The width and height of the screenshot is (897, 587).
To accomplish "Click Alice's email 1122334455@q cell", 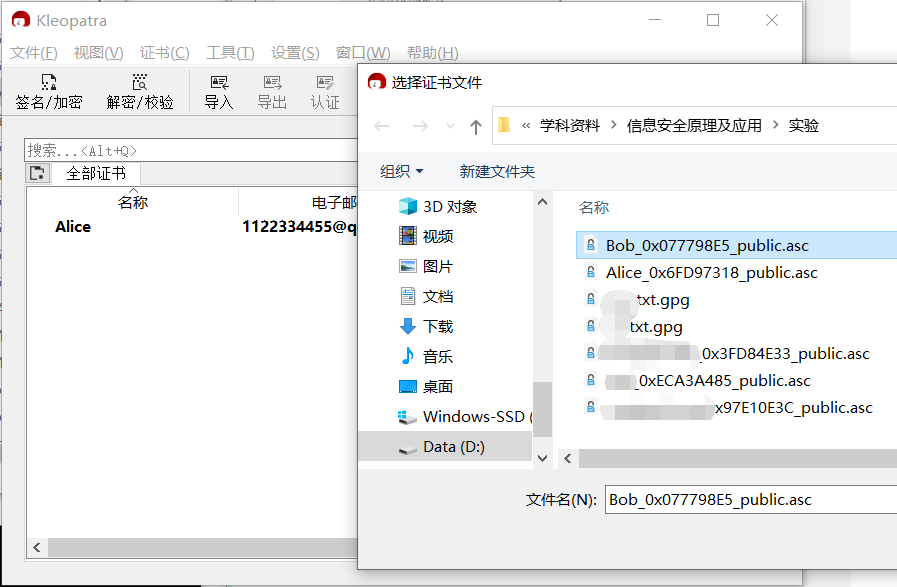I will (x=299, y=227).
